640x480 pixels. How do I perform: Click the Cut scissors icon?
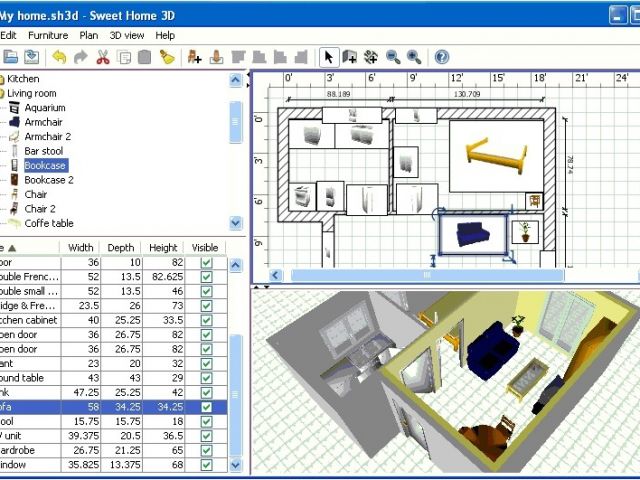pos(103,57)
